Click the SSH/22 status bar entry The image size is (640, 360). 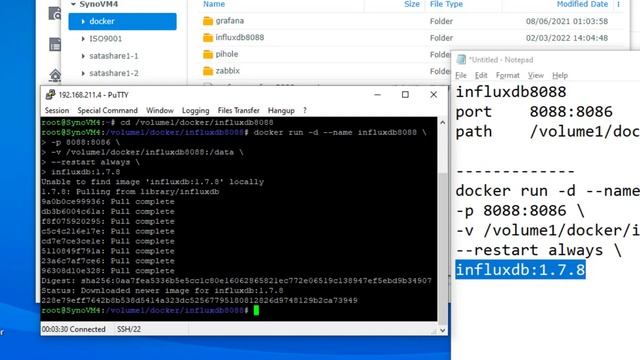129,329
